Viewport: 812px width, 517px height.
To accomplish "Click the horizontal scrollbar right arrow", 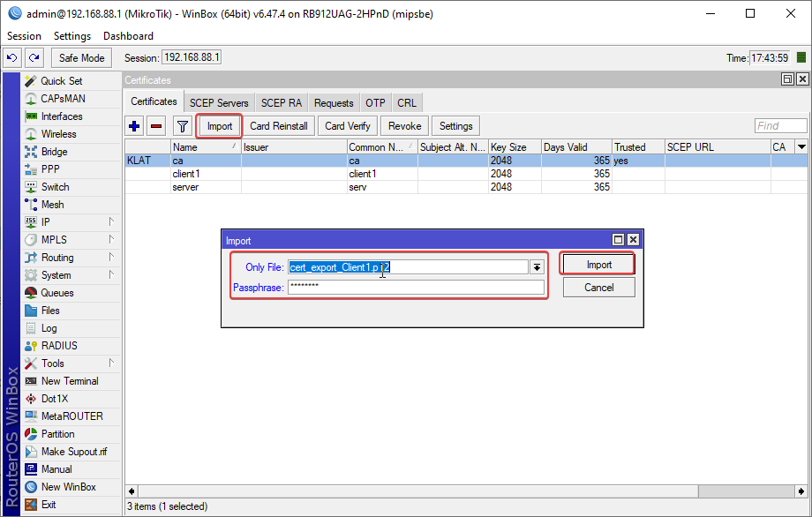I will coord(801,491).
